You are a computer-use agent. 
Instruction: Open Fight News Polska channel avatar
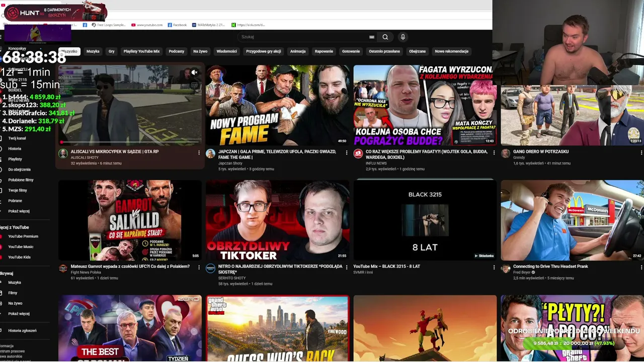click(x=63, y=268)
